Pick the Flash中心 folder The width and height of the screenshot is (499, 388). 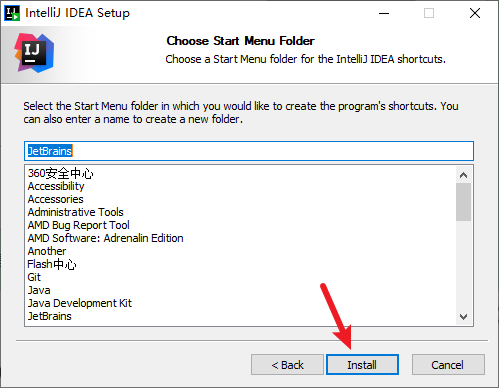[52, 264]
